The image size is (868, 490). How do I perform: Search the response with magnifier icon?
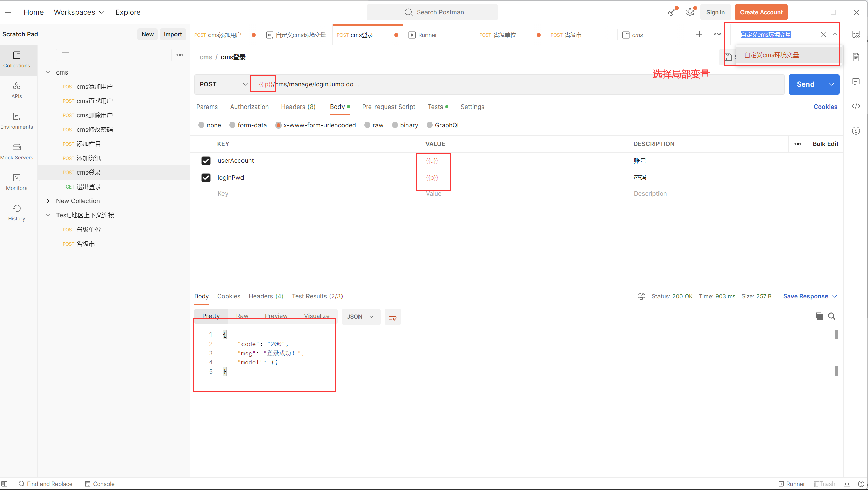click(832, 316)
